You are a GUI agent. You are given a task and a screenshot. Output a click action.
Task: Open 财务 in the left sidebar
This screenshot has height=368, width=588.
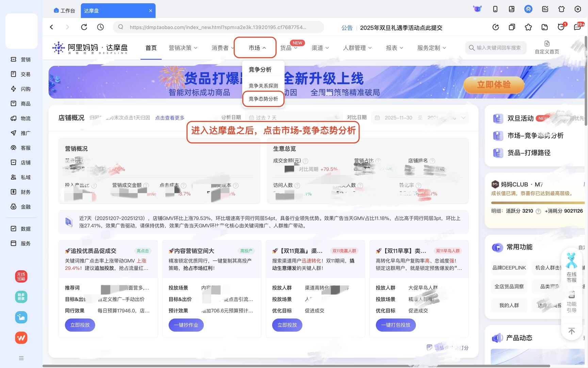21,192
